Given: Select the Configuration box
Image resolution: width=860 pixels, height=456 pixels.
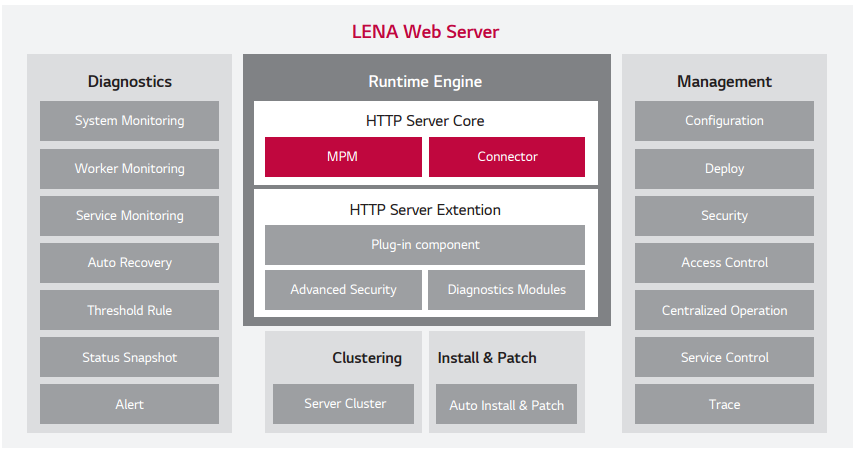Looking at the screenshot, I should 725,121.
